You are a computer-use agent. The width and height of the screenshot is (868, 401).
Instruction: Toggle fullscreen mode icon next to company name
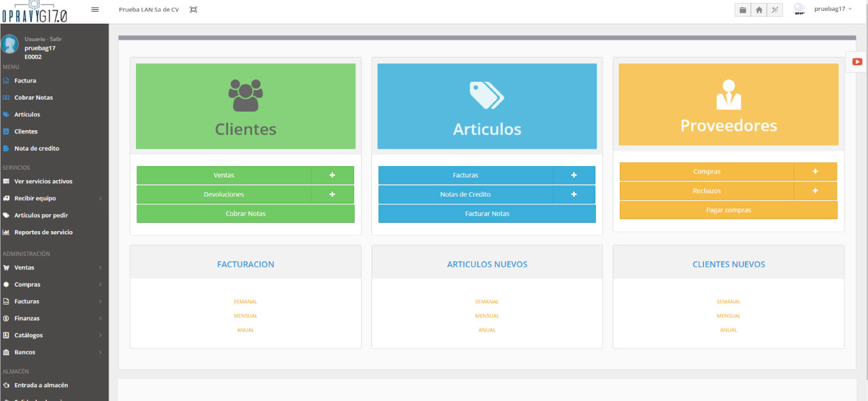click(x=193, y=10)
